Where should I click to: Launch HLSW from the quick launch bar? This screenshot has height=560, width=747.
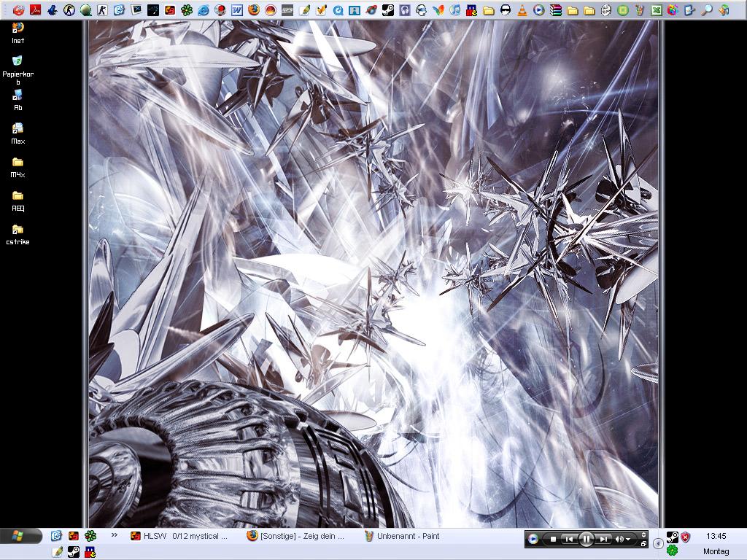(74, 536)
